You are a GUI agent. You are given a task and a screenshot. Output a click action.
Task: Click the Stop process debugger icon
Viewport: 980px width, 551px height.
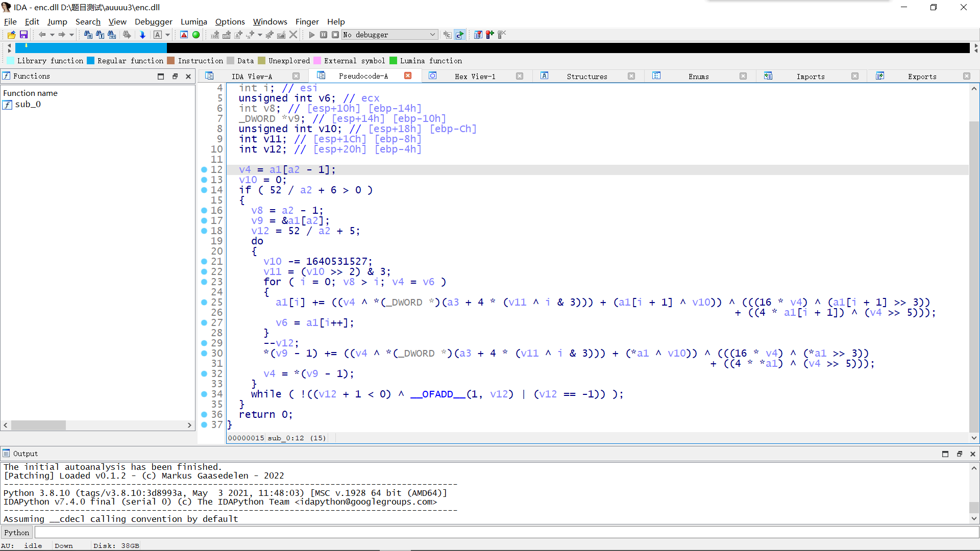pyautogui.click(x=335, y=35)
